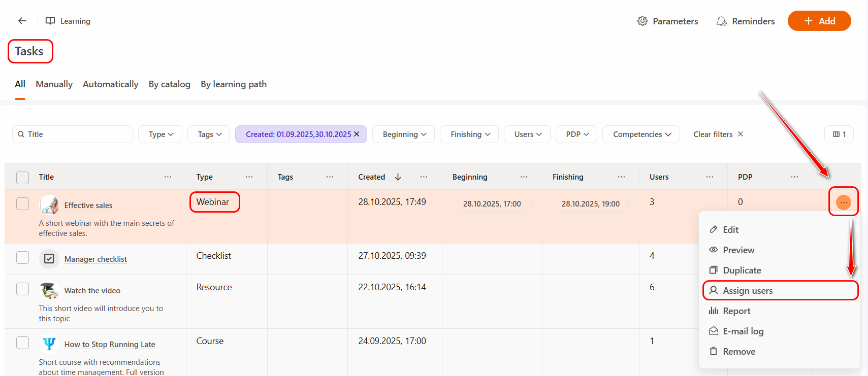Choose Assign users from context menu
Screen dimensions: 868x376
coord(748,291)
